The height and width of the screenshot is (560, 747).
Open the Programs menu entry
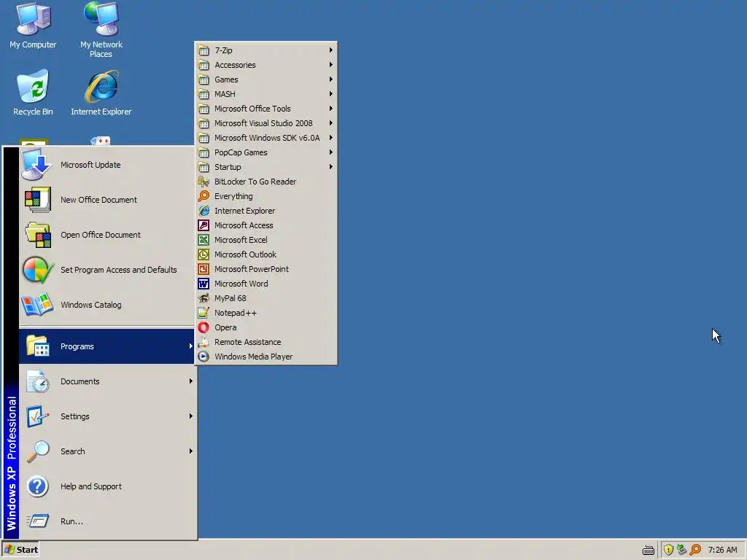tap(107, 346)
